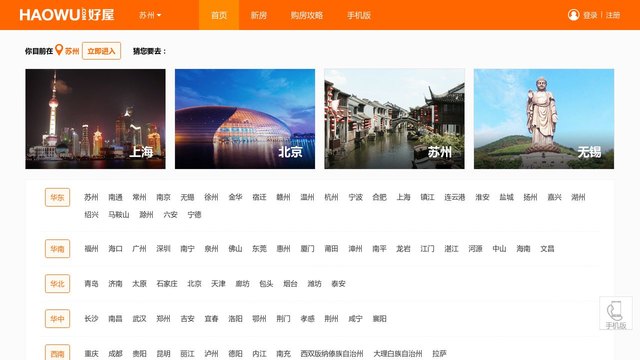Screen dimensions: 640x360
Task: Select the 华东 region label
Action: [57, 198]
